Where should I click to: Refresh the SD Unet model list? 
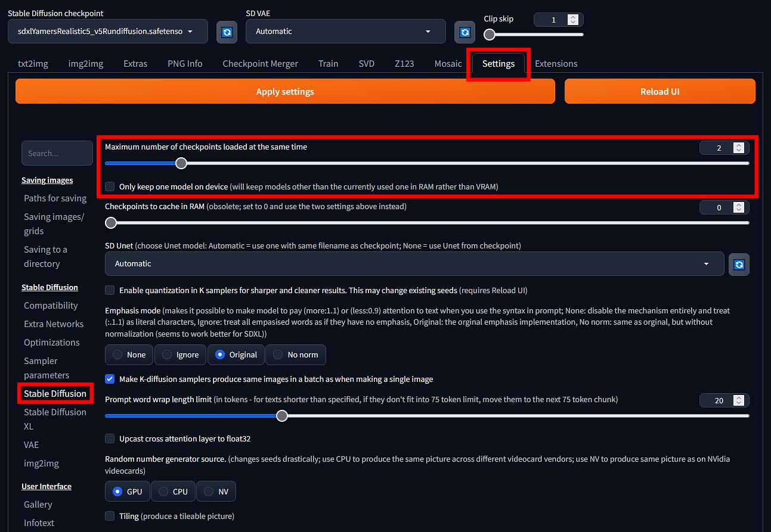click(x=739, y=264)
